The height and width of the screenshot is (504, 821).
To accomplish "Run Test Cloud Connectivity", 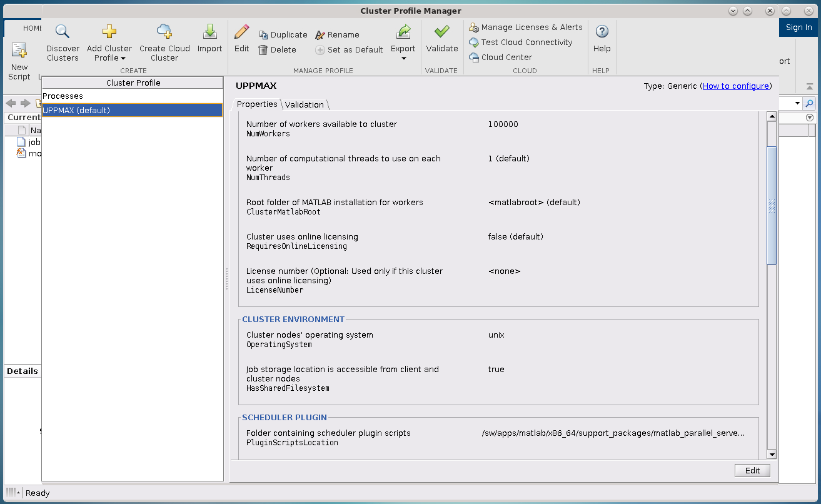I will pos(521,43).
